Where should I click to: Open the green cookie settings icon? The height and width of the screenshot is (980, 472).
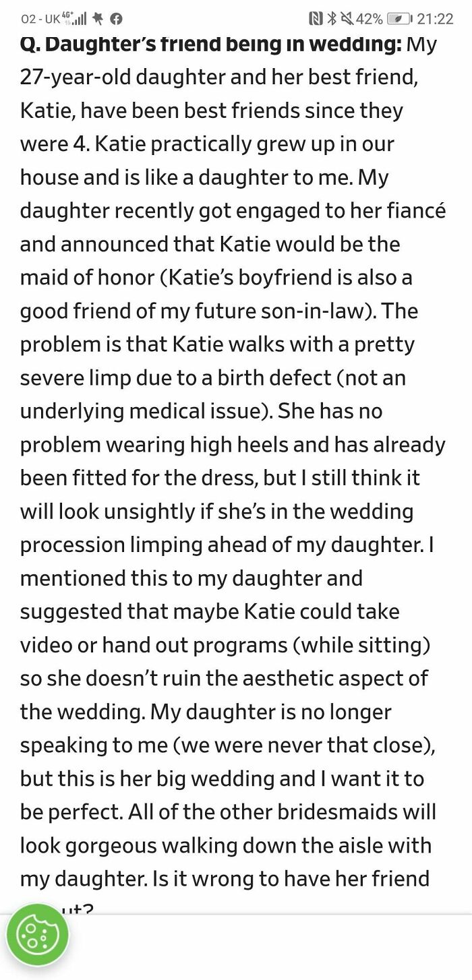[x=37, y=935]
